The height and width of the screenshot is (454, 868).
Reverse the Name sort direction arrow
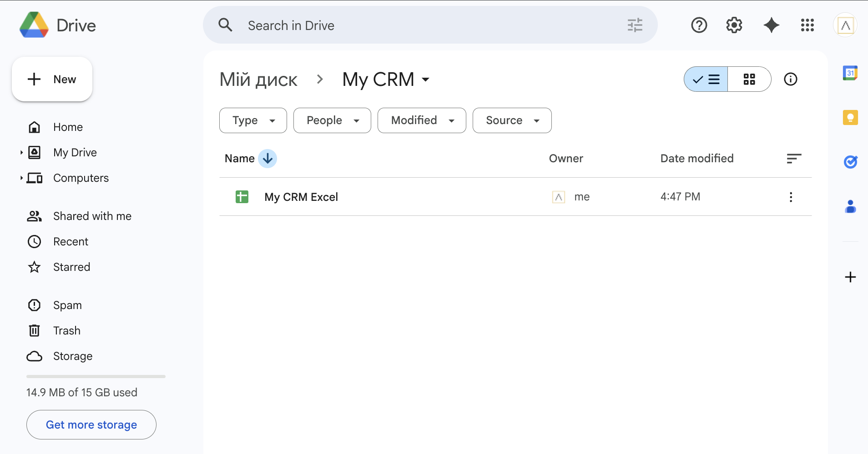pyautogui.click(x=267, y=159)
